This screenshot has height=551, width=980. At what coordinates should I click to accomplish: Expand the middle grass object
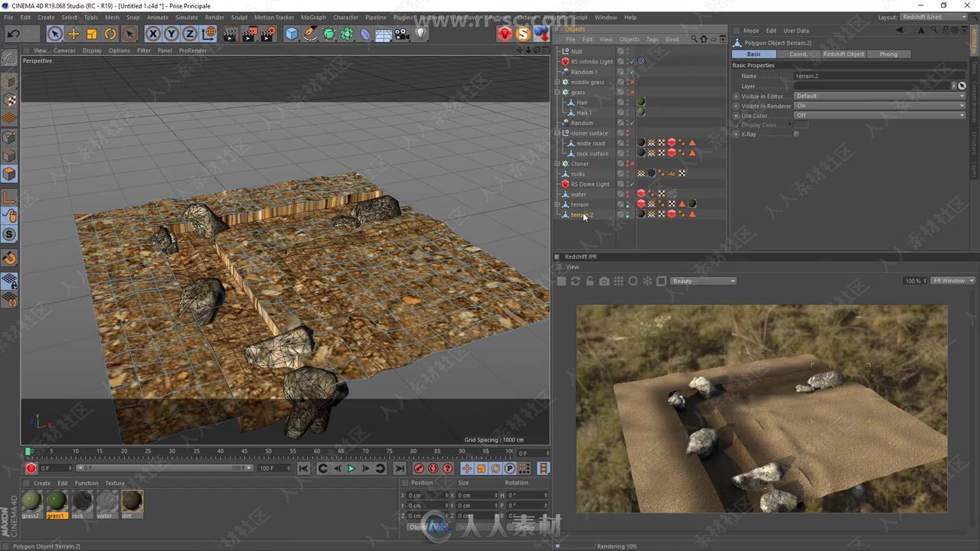[557, 82]
